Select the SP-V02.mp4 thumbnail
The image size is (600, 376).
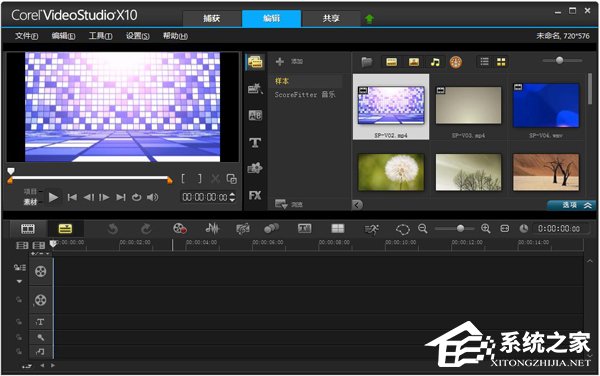pos(391,107)
